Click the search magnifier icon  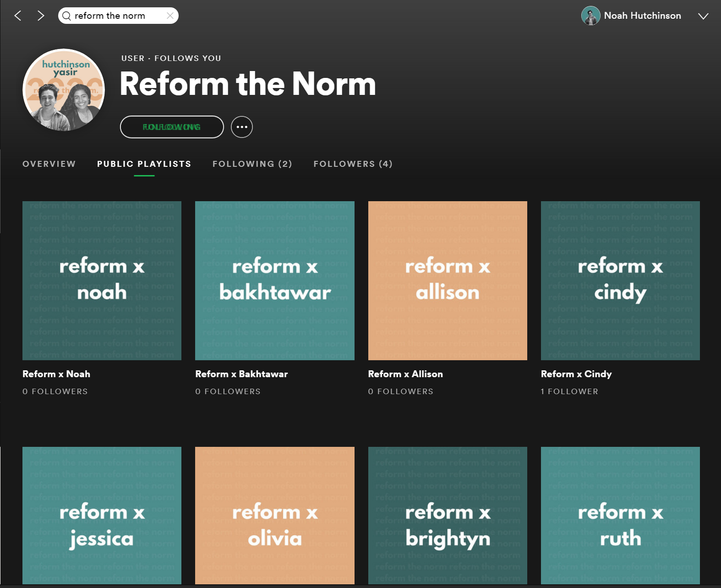tap(67, 16)
